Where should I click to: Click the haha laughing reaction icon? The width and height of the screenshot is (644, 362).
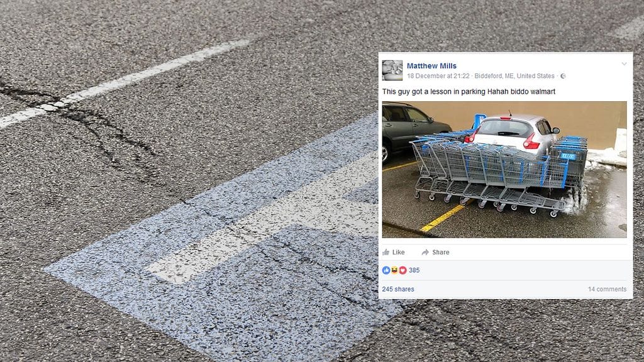tap(394, 270)
